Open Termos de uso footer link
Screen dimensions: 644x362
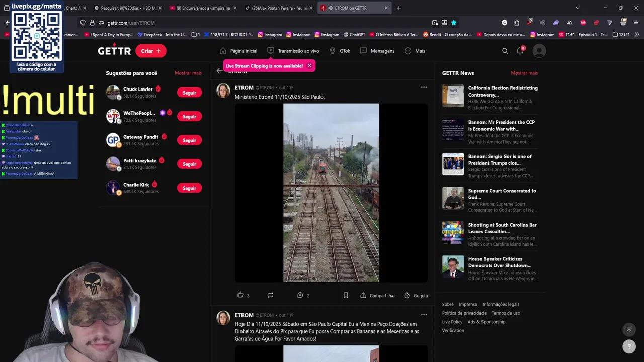pos(506,313)
